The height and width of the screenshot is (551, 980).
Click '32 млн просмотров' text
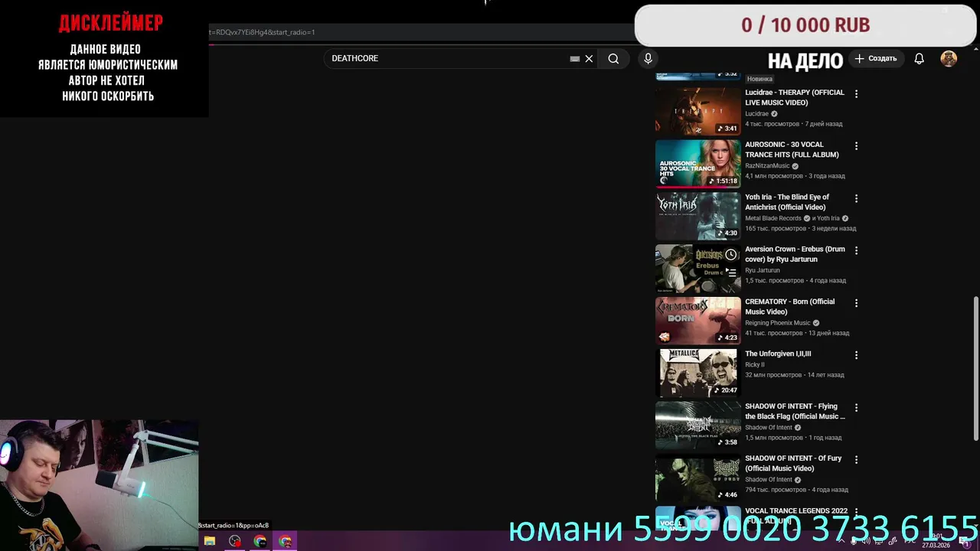point(773,375)
